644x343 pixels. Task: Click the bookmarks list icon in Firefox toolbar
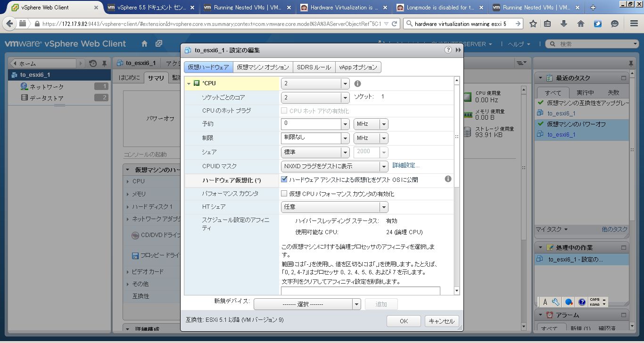[x=547, y=24]
